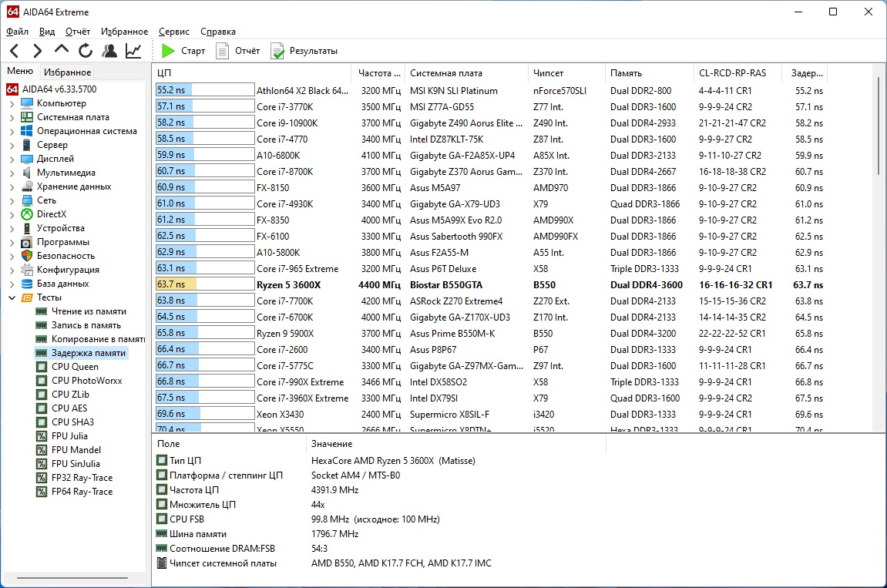Expand the Сеть tree node
Screen dimensions: 887x588
(12, 201)
